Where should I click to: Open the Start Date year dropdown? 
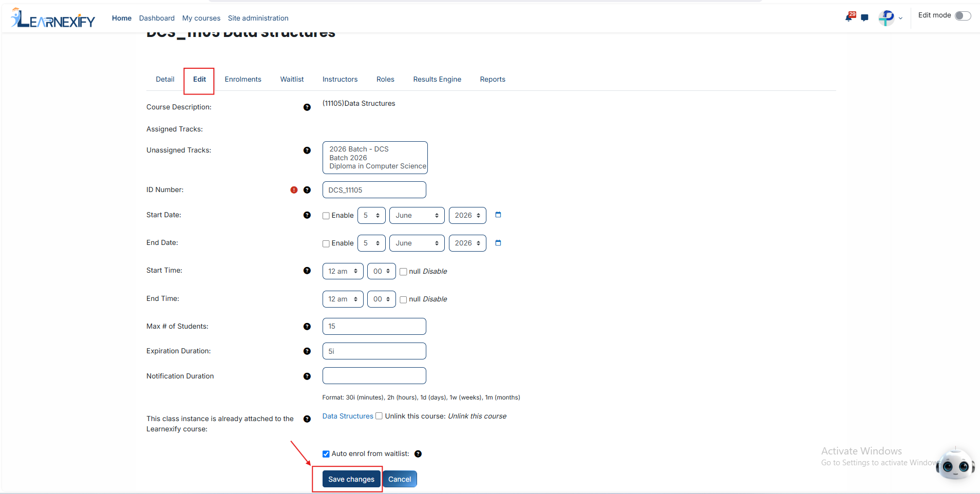(x=467, y=216)
